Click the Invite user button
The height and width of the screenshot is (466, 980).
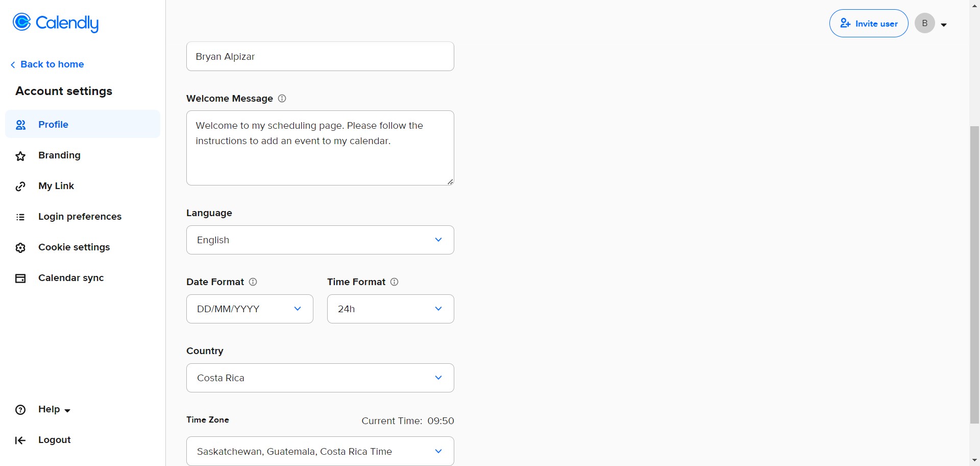click(869, 24)
